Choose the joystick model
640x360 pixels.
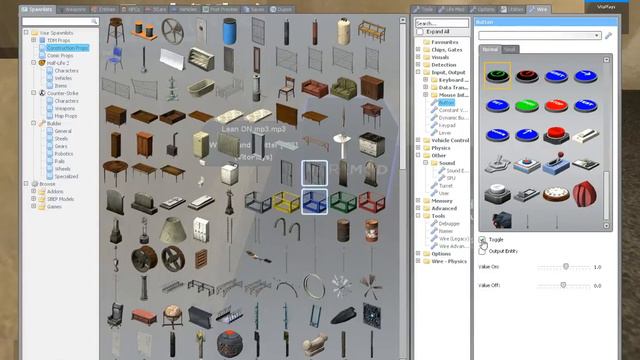pyautogui.click(x=498, y=164)
